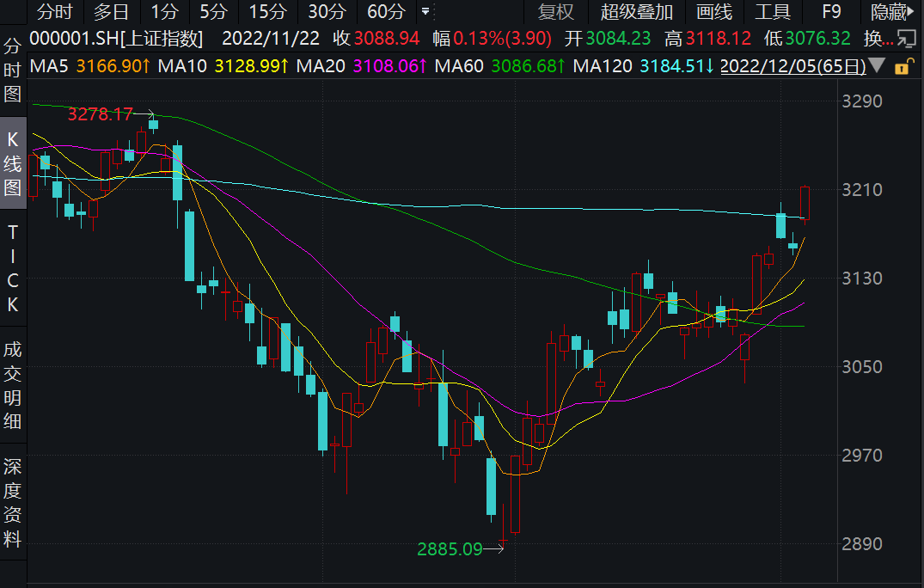Click 隐藏 to hide panel

coord(891,12)
